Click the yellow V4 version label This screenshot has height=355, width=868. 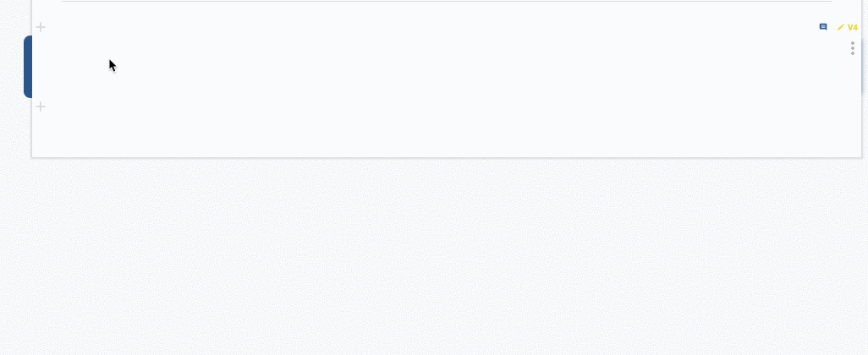click(x=853, y=27)
